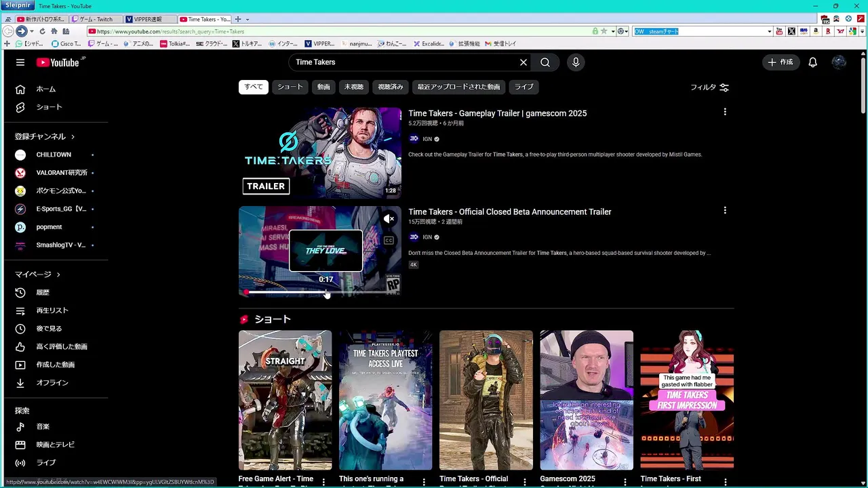Open Official Closed Beta Announcement Trailer title
This screenshot has width=868, height=488.
510,212
